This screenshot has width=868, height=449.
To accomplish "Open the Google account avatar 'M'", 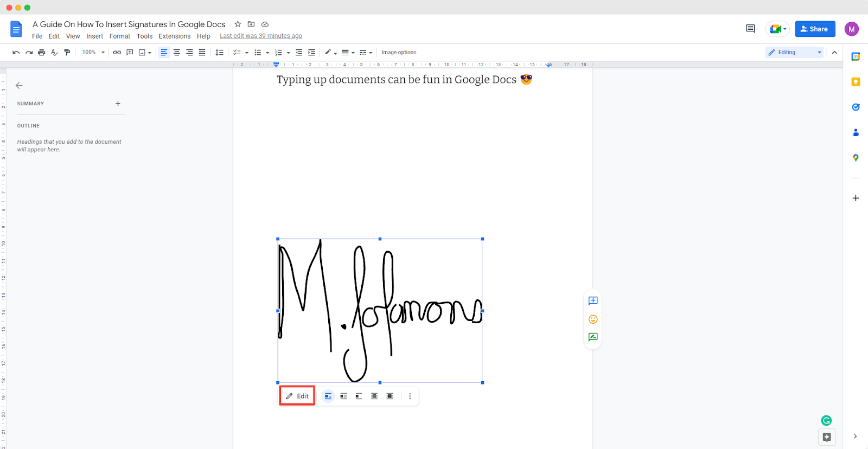I will click(852, 29).
